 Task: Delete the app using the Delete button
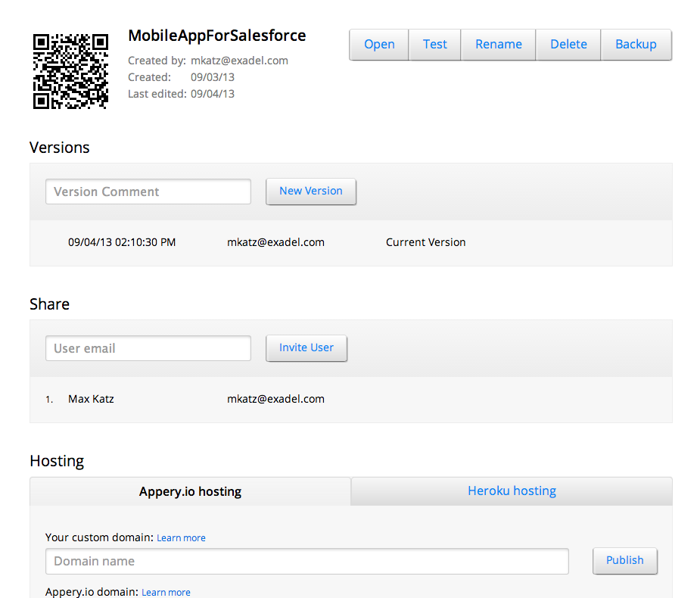(x=568, y=45)
